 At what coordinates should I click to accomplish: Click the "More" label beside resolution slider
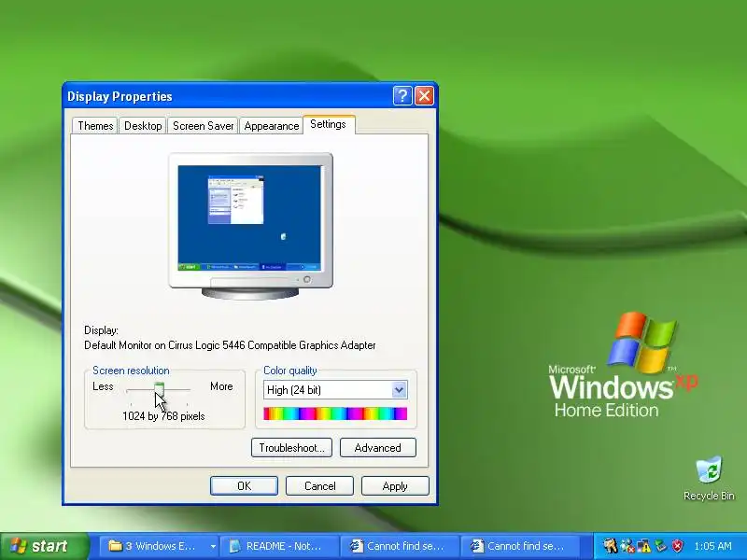click(x=221, y=386)
